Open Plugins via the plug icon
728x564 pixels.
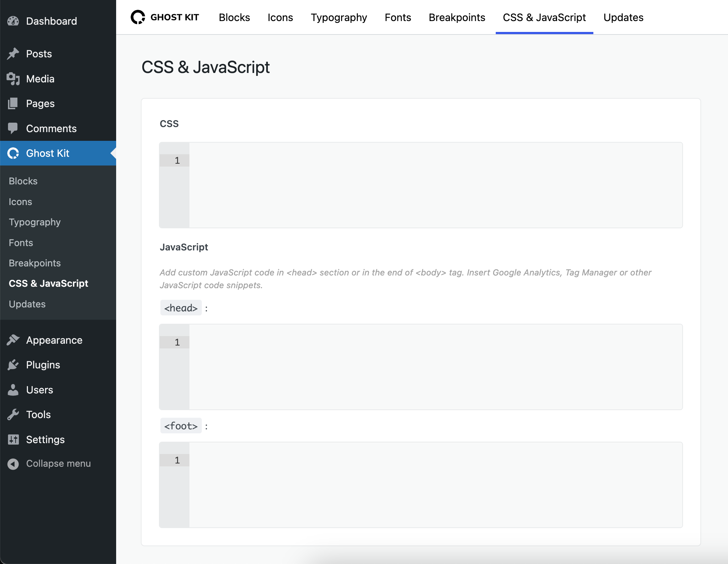click(x=13, y=365)
